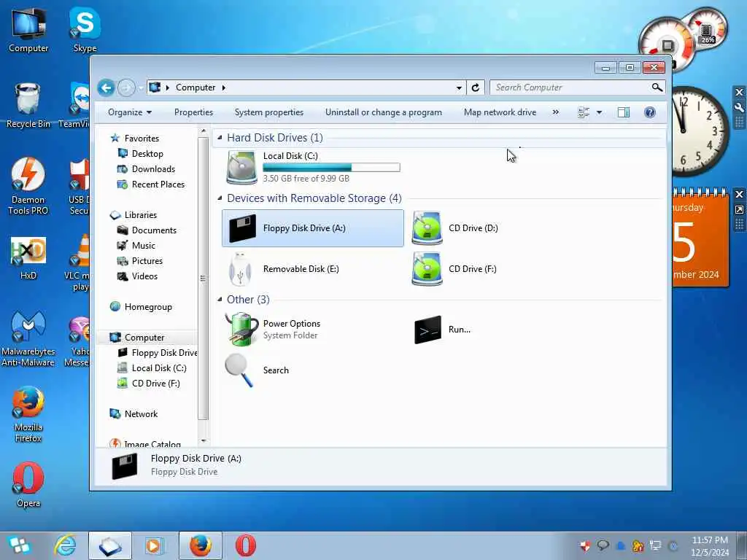This screenshot has height=560, width=747.
Task: Click Map network drive
Action: point(500,112)
